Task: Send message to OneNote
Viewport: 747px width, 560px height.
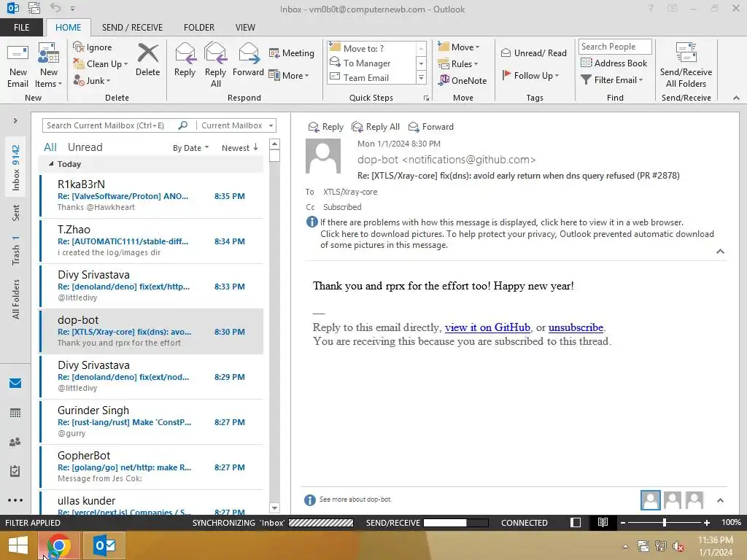Action: (462, 80)
